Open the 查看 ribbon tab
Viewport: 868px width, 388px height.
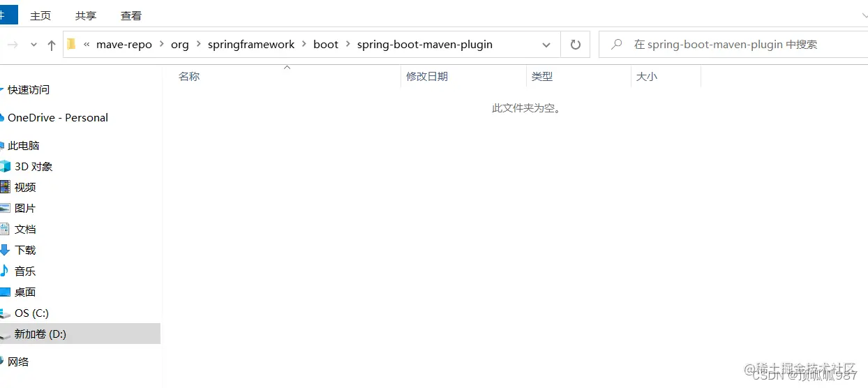point(131,15)
